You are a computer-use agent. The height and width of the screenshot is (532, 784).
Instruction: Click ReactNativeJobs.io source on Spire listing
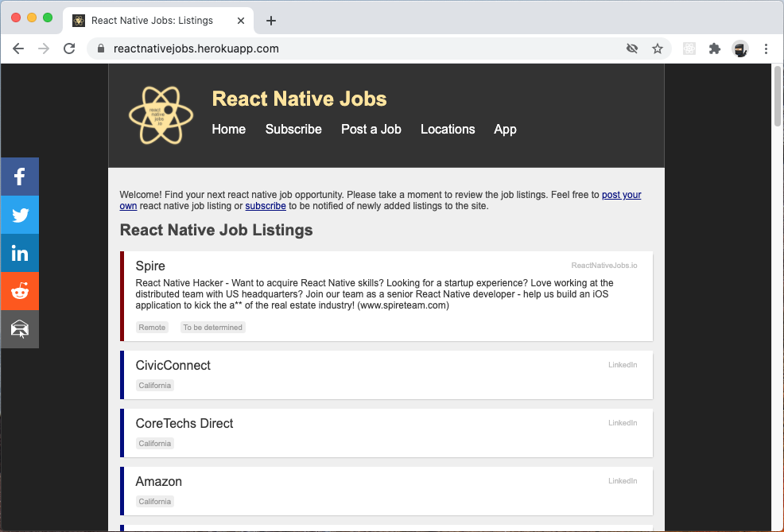[604, 266]
